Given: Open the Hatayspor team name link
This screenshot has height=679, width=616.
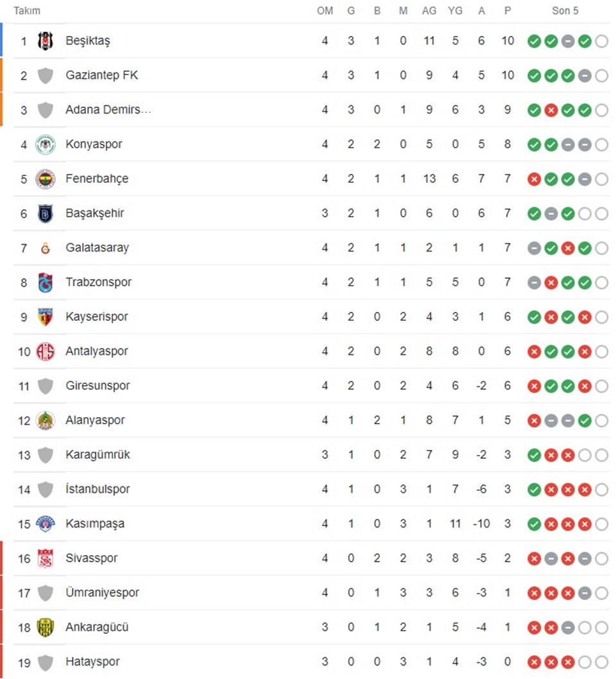Looking at the screenshot, I should 92,662.
